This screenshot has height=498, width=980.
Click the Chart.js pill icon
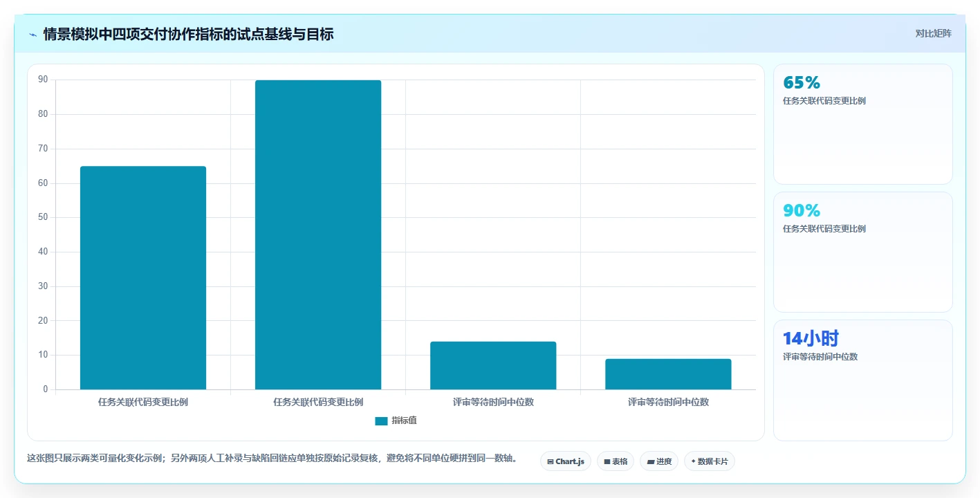(x=551, y=461)
